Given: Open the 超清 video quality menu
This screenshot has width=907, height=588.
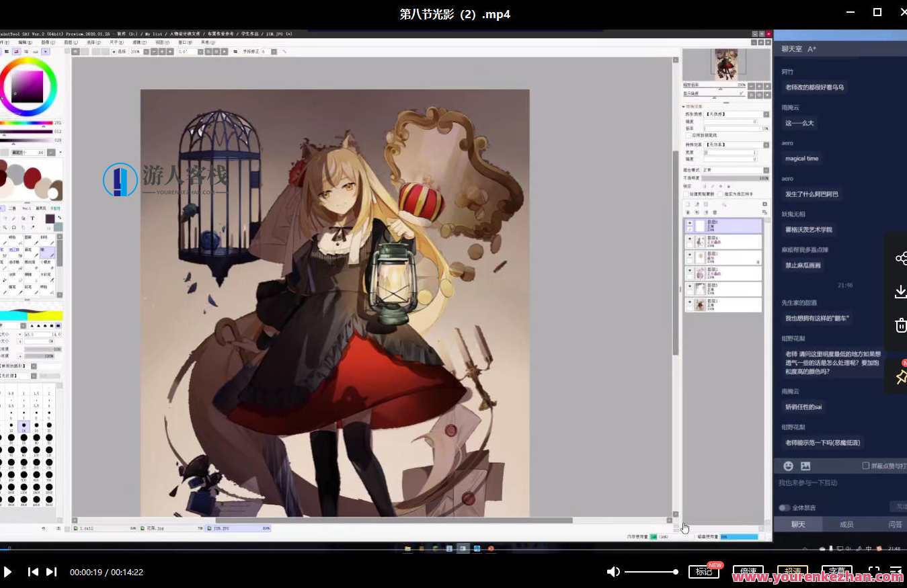Looking at the screenshot, I should 792,572.
